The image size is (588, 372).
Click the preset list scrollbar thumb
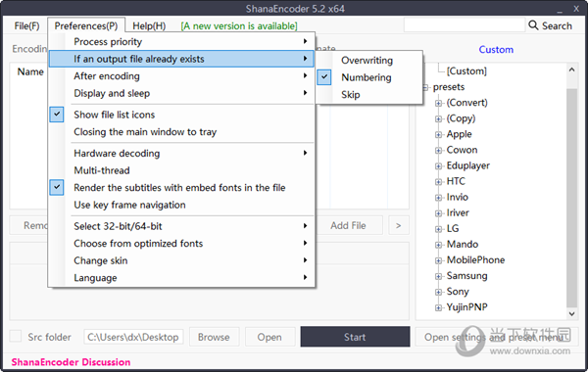571,198
